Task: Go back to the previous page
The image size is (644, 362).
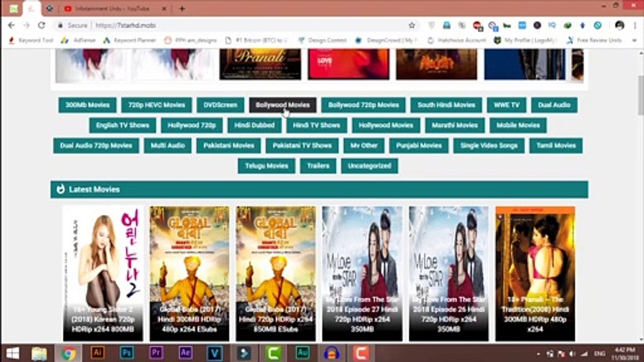Action: [x=12, y=25]
